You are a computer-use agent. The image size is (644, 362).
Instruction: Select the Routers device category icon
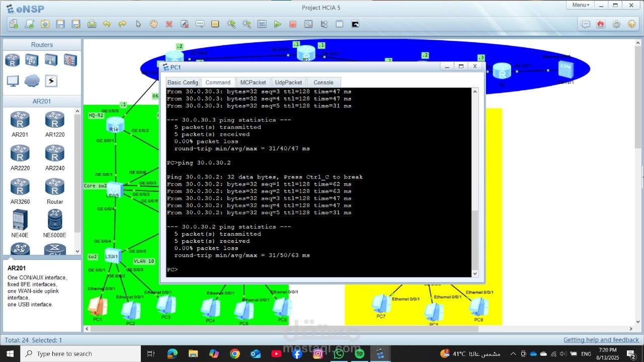point(13,60)
